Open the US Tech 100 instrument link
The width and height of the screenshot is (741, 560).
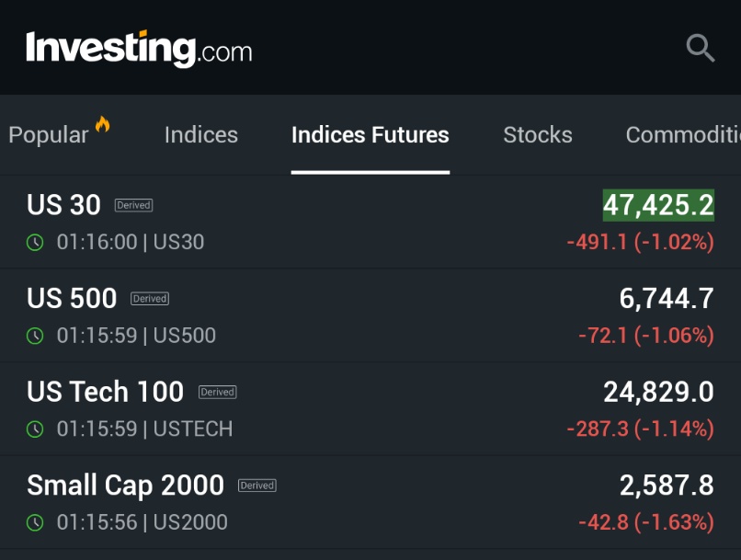tap(106, 392)
